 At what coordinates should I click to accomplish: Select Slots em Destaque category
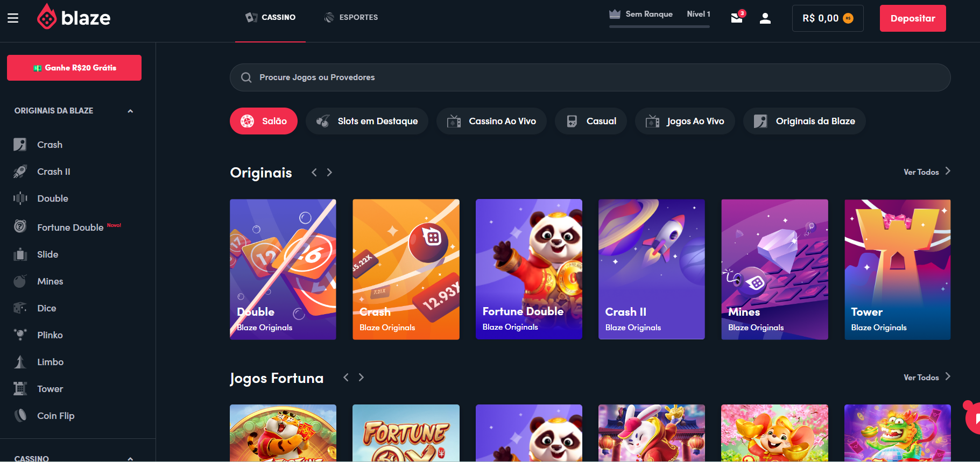(367, 121)
